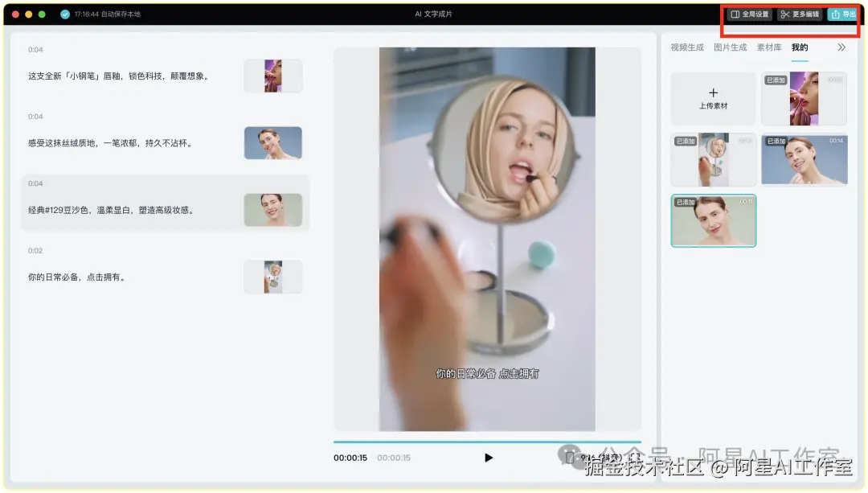The image size is (868, 493).
Task: Select the mirror makeup asset thumbnail
Action: [713, 159]
